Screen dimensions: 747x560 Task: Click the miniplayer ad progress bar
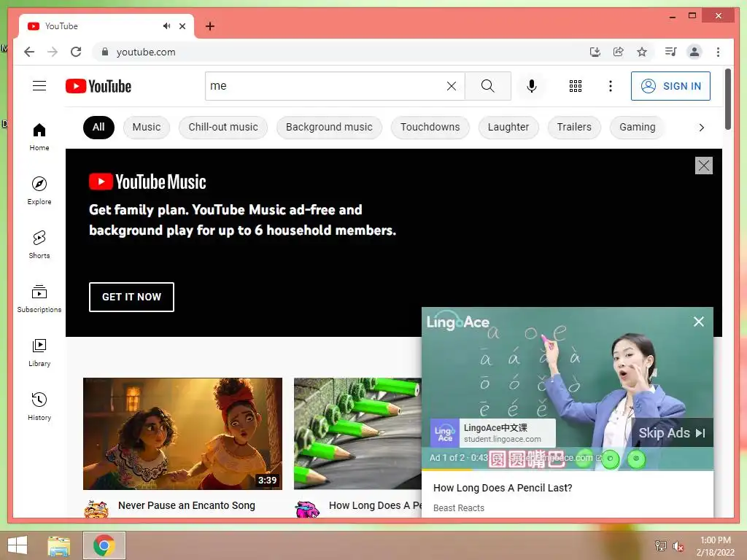point(568,470)
